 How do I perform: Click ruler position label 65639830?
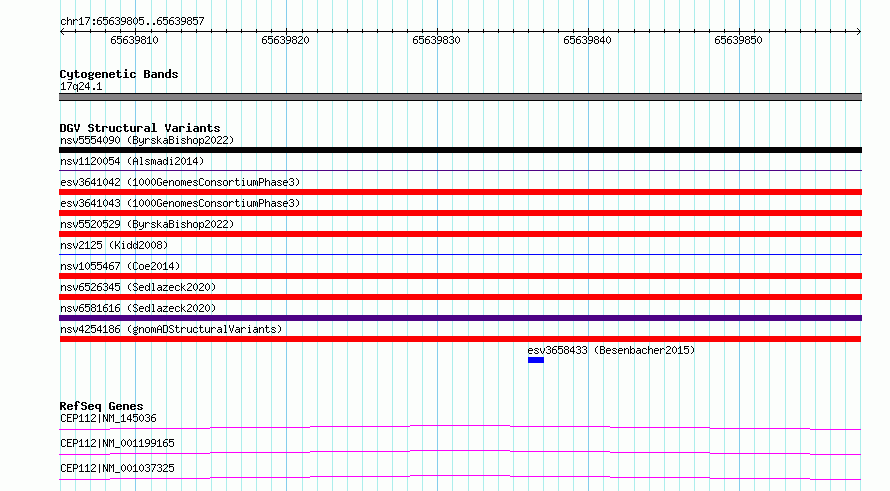click(436, 40)
